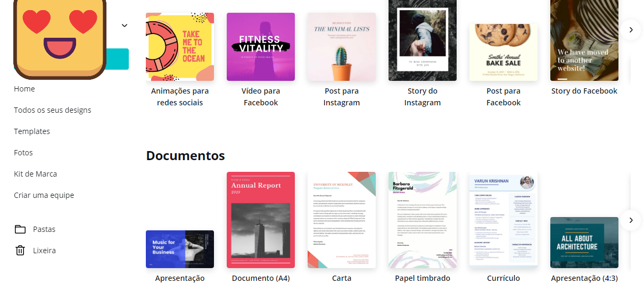Open the Annual Report 2019 thumbnail
This screenshot has width=644, height=308.
(261, 220)
